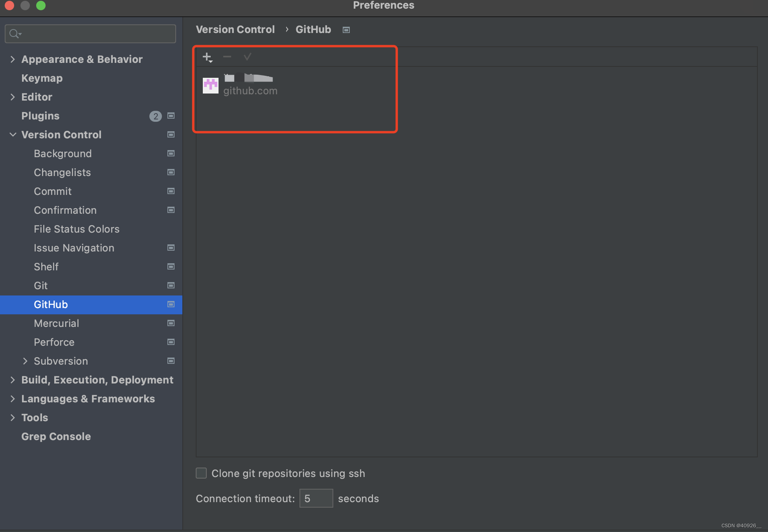Select the github.com account avatar

click(x=210, y=85)
